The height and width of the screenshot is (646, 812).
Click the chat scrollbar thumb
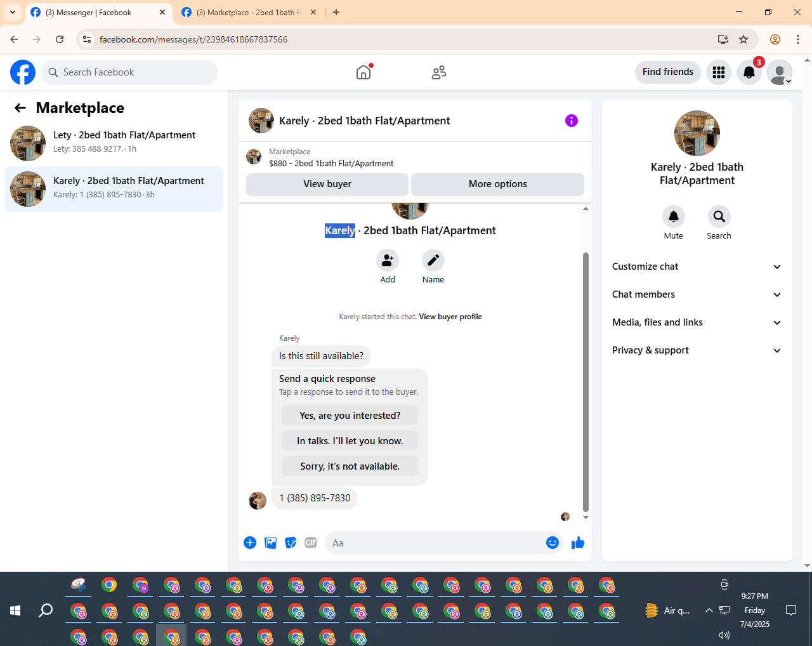[x=586, y=381]
